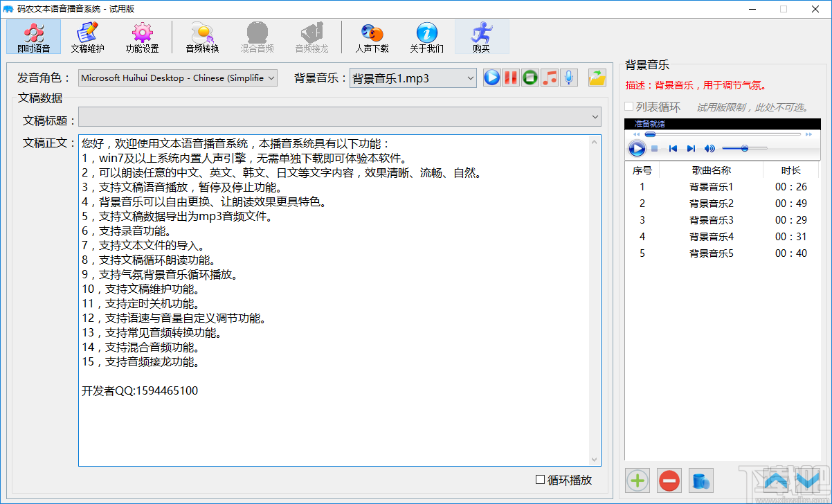This screenshot has width=832, height=504.
Task: Click the music note export icon
Action: coord(550,78)
